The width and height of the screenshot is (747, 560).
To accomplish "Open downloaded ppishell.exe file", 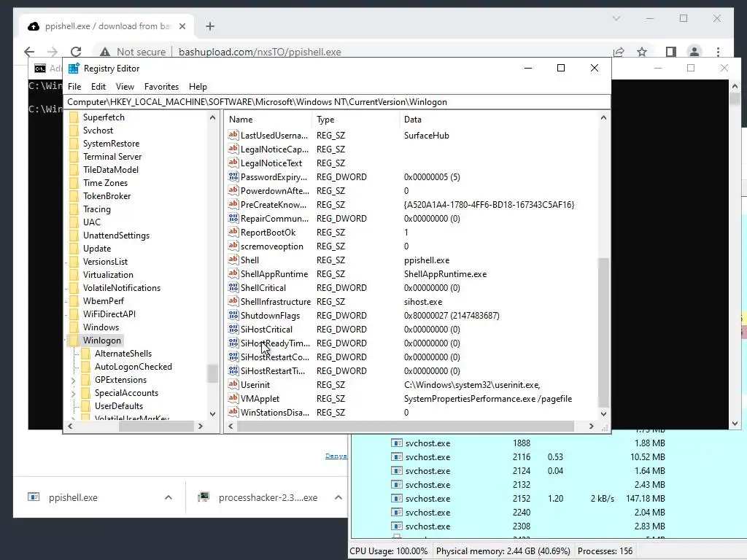I will coord(73,497).
